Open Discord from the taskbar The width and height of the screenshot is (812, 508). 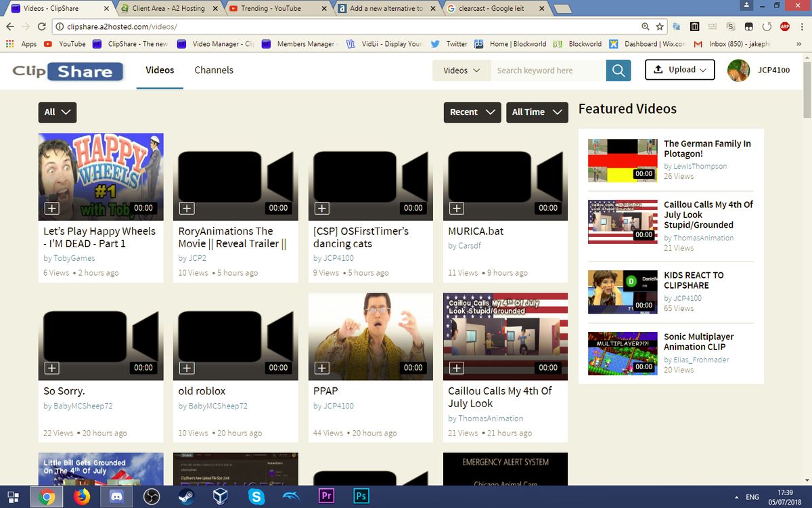pos(117,496)
